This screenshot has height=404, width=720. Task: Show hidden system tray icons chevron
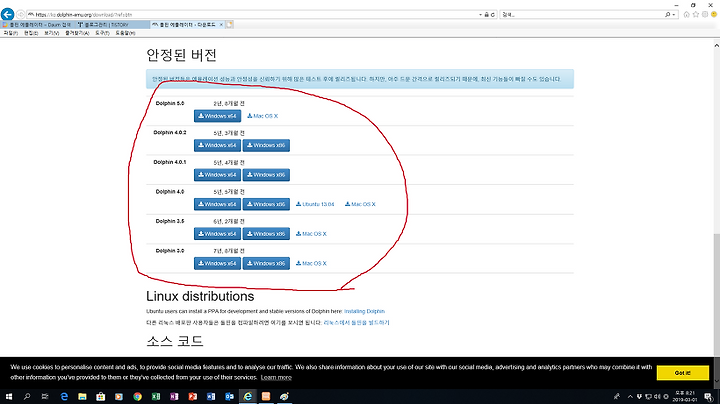click(630, 397)
